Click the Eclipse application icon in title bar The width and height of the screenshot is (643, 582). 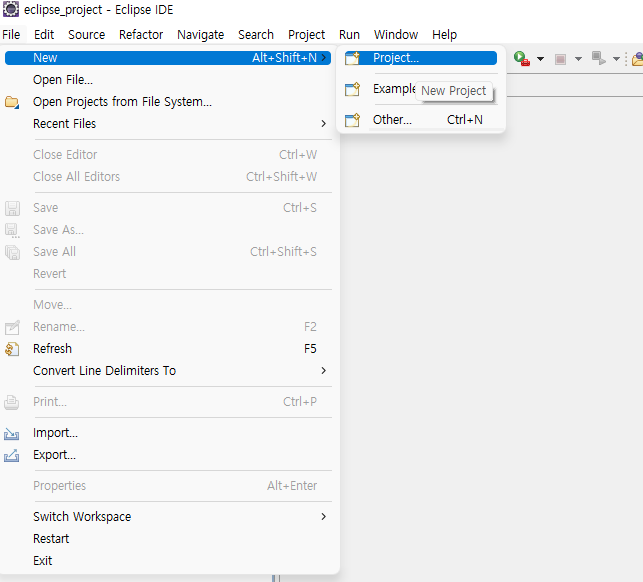tap(11, 9)
